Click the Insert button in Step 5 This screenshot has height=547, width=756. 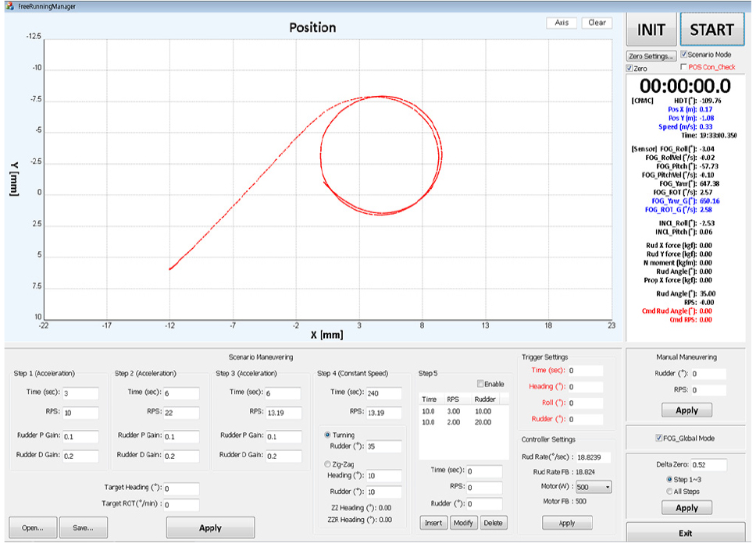click(x=433, y=523)
